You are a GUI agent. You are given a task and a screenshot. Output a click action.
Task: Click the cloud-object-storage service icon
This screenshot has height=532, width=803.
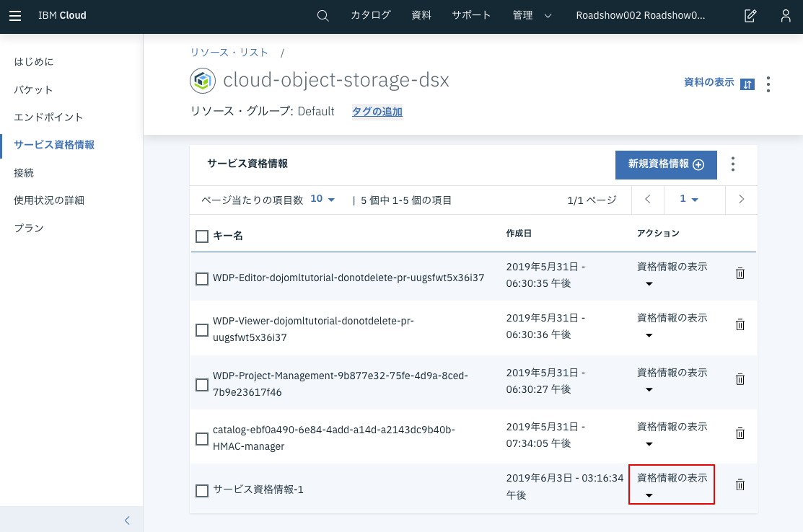pos(203,81)
